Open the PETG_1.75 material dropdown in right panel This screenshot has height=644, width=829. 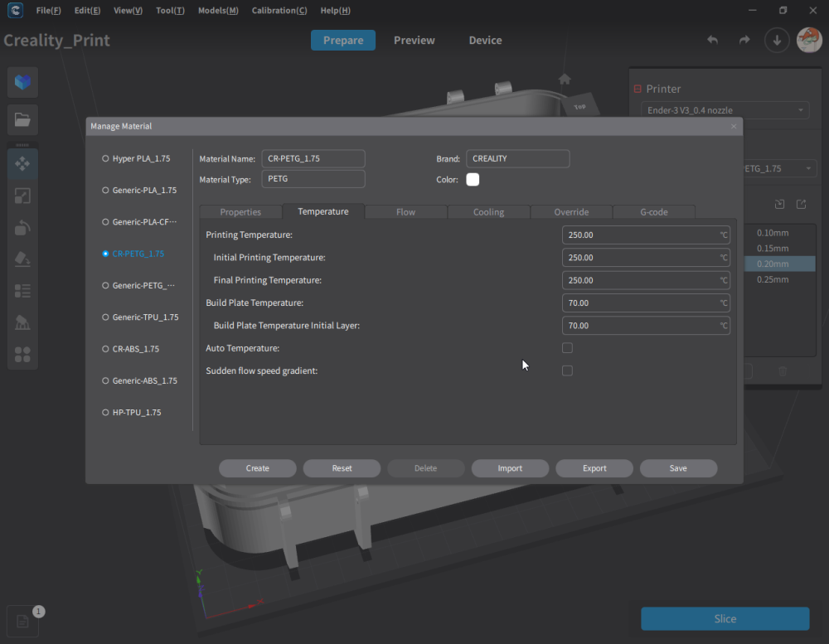pos(779,169)
